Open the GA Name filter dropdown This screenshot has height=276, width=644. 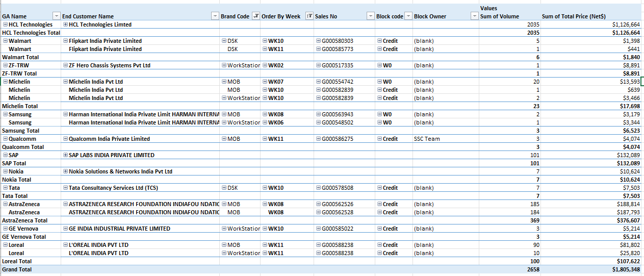tap(57, 16)
